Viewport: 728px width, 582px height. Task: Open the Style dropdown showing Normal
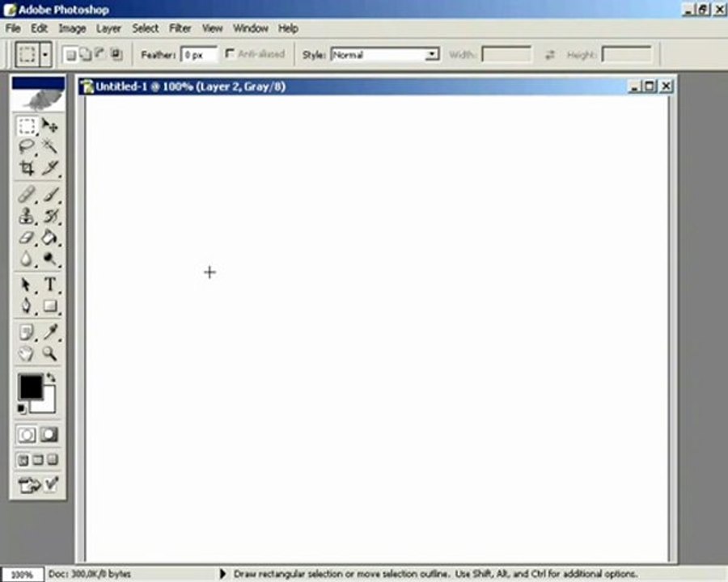click(x=385, y=55)
